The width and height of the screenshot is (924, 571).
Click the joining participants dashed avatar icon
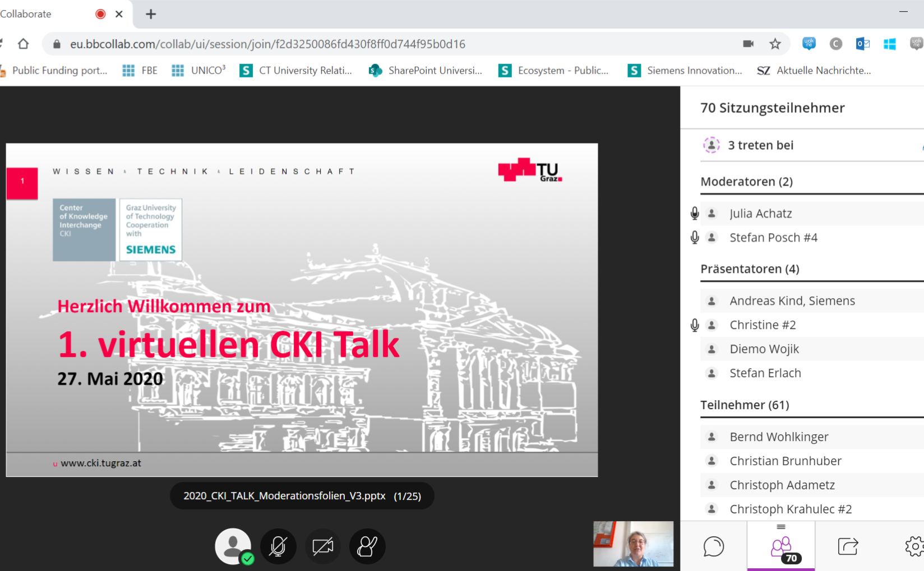click(712, 145)
